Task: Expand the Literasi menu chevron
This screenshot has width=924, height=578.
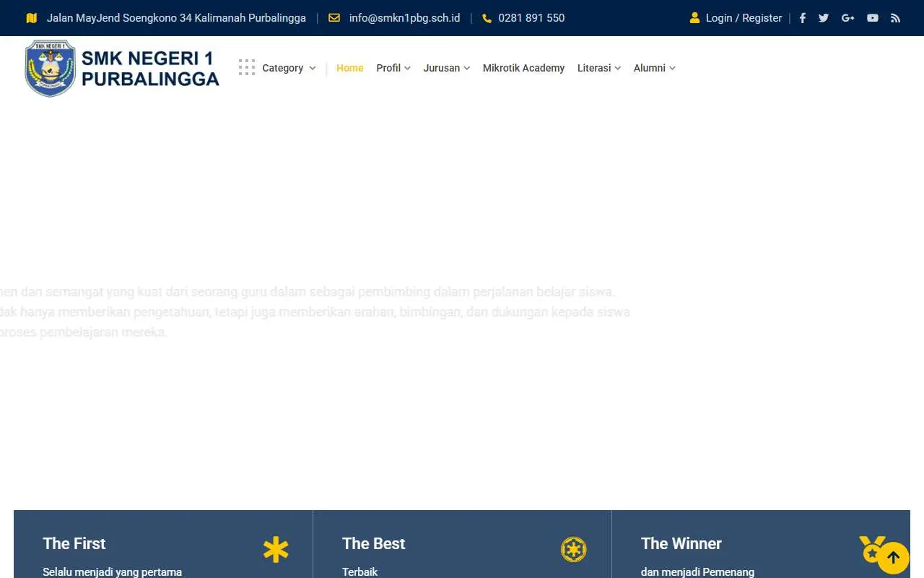Action: click(617, 68)
